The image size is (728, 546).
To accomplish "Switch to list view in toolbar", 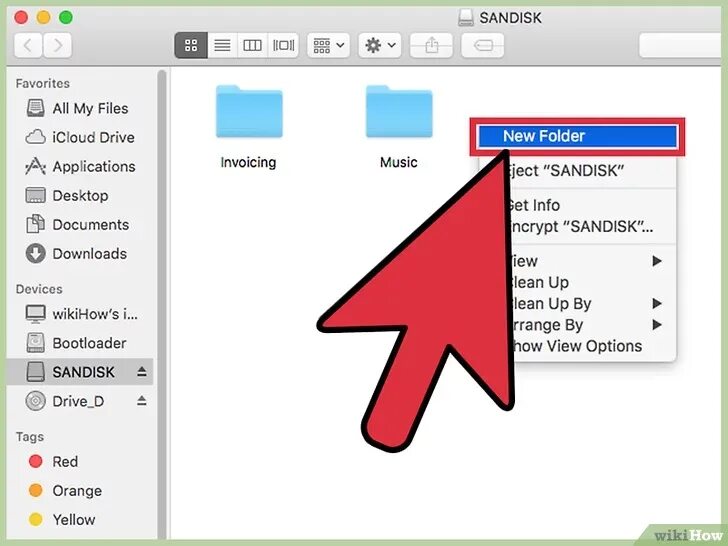I will (222, 45).
